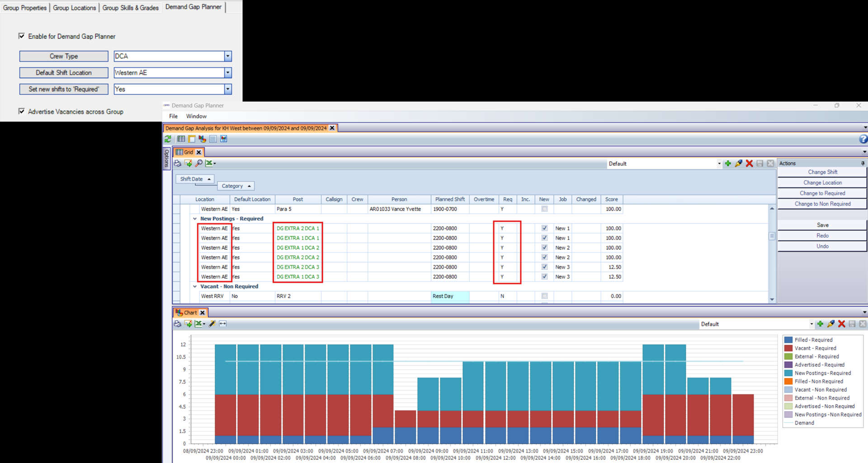Untick New checkbox for DG EXTRA 2 DCA 1

pos(544,229)
